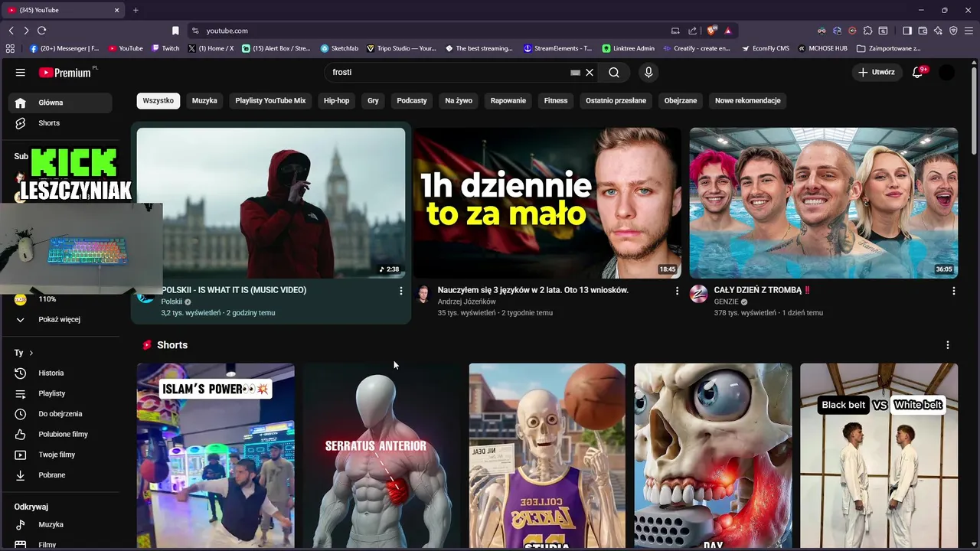The width and height of the screenshot is (980, 551).
Task: Open Pobrane downloads in the sidebar
Action: point(60,475)
